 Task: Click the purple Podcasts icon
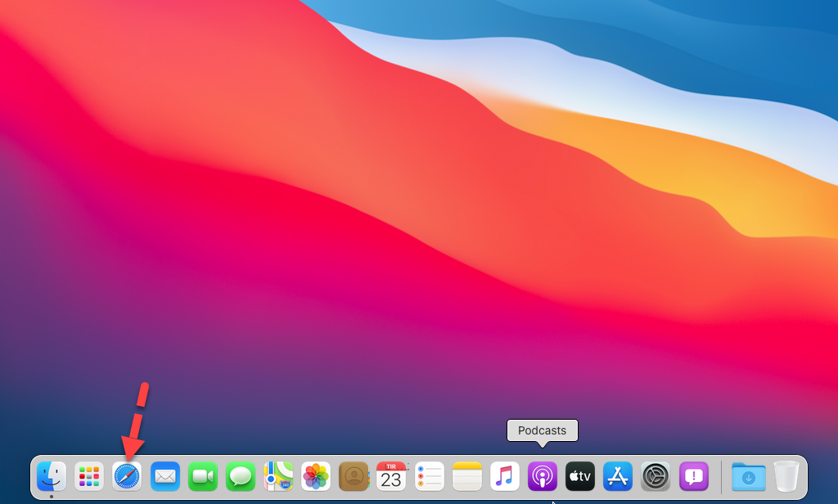(543, 475)
